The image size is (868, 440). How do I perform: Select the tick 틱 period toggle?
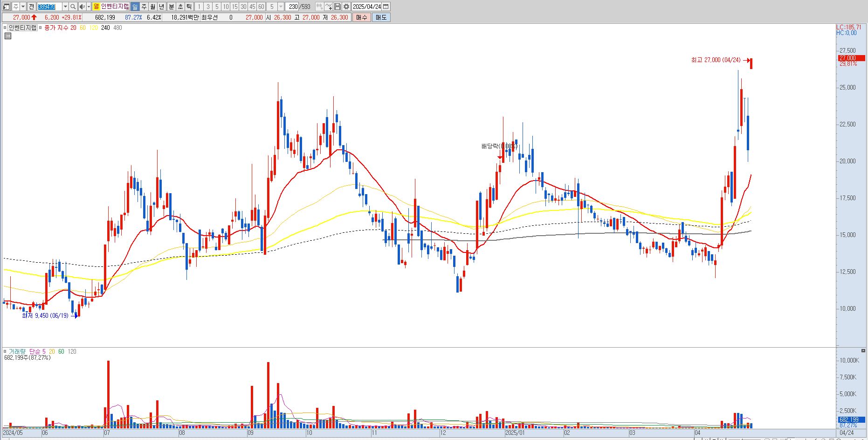pyautogui.click(x=189, y=7)
